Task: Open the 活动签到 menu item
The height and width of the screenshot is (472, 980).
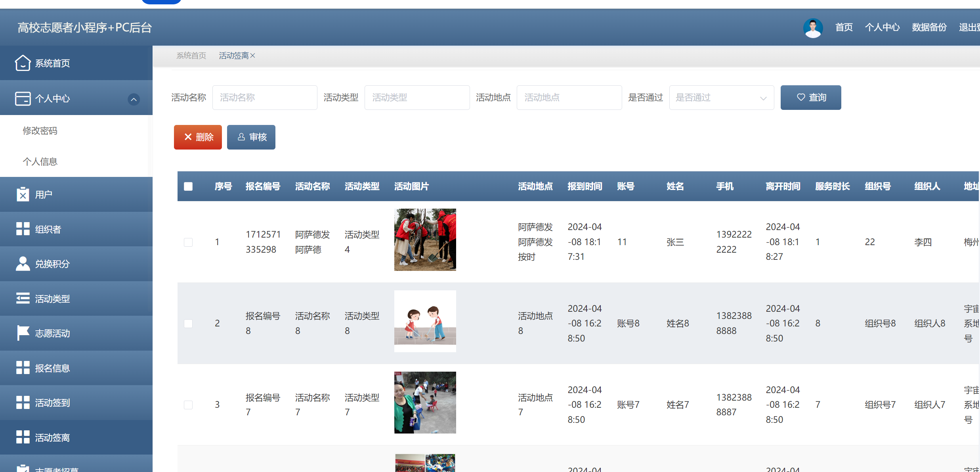Action: click(76, 403)
